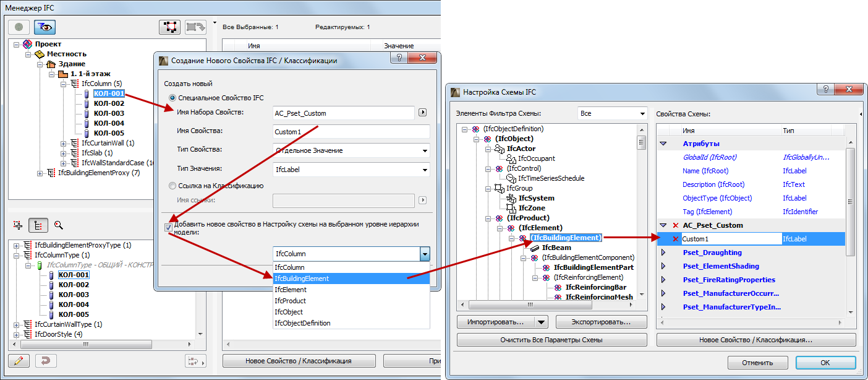Viewport: 868px width, 380px height.
Task: Expand IfcBuildingElementProxy (7) node
Action: click(x=40, y=173)
